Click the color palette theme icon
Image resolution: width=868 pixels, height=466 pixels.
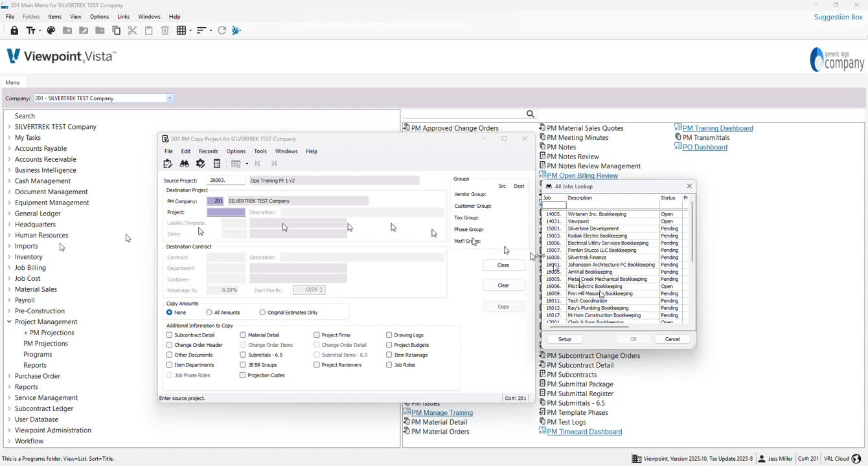51,30
